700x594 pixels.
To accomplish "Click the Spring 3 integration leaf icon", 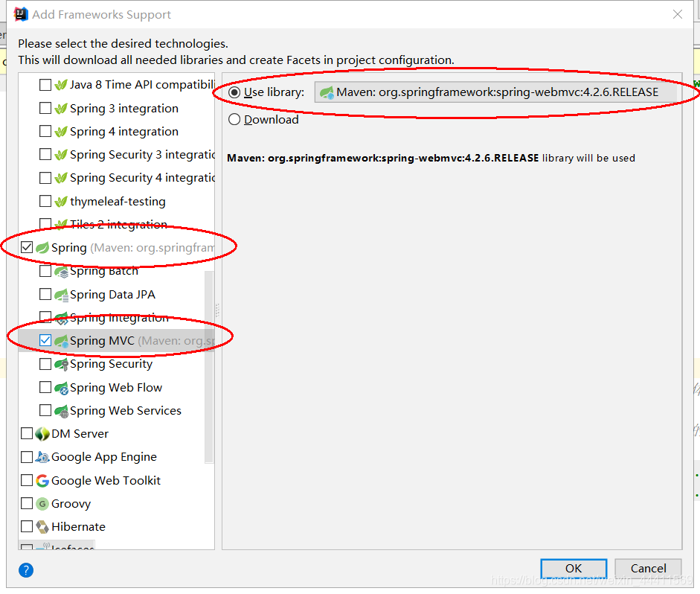I will 61,109.
